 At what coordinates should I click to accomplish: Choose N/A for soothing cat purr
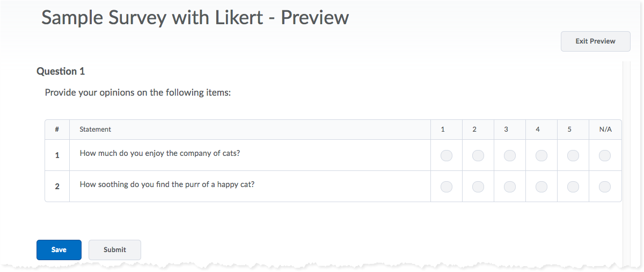coord(604,187)
